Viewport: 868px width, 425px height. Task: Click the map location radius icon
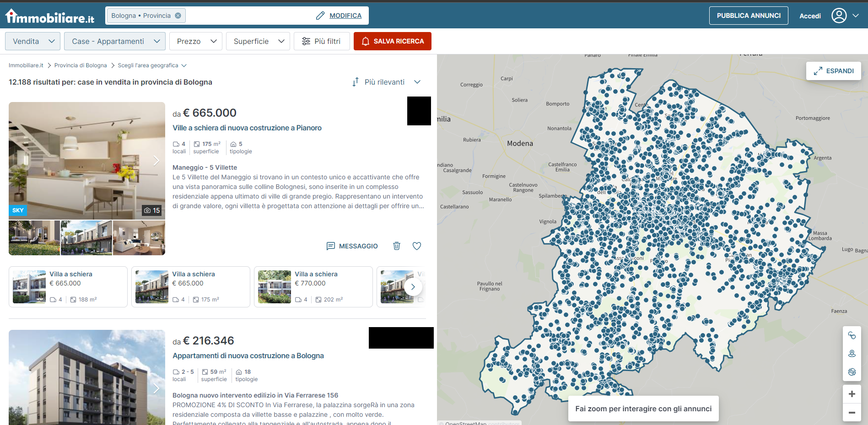pyautogui.click(x=852, y=354)
